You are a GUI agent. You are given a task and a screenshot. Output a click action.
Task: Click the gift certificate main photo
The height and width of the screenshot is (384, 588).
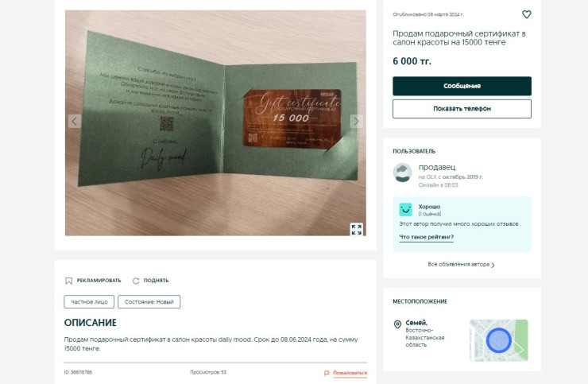click(x=215, y=123)
